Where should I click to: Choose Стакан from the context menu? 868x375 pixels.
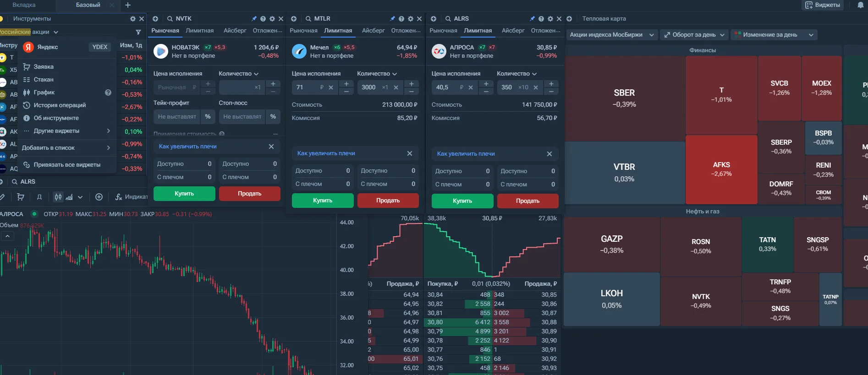(66, 80)
